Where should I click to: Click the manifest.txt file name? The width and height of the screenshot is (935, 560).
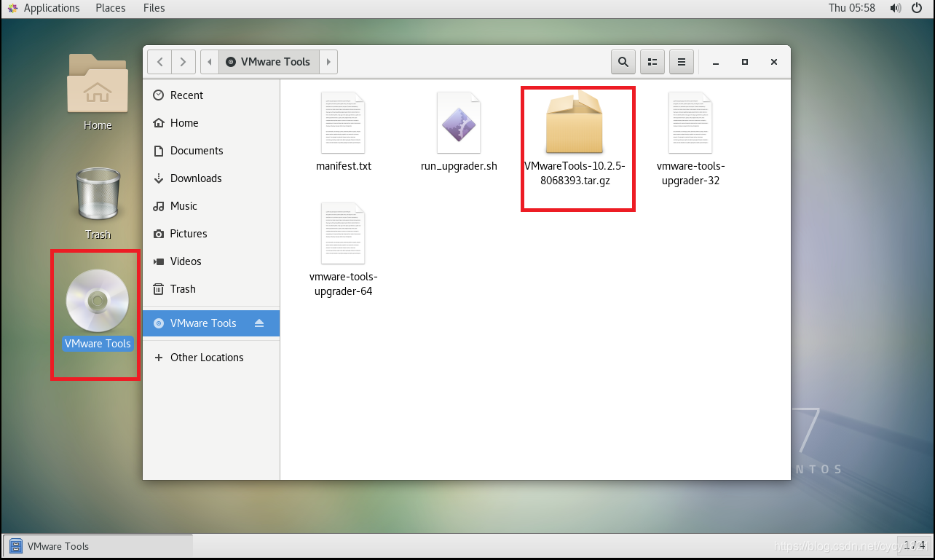point(344,166)
